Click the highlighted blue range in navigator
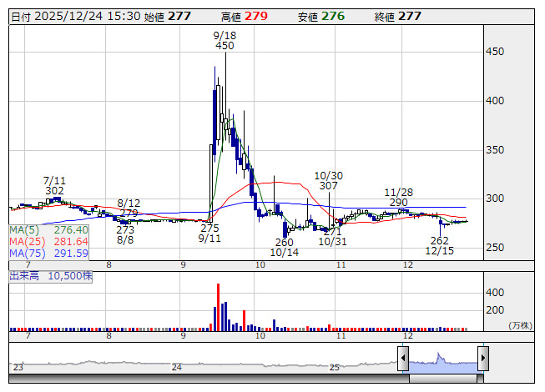 [442, 359]
